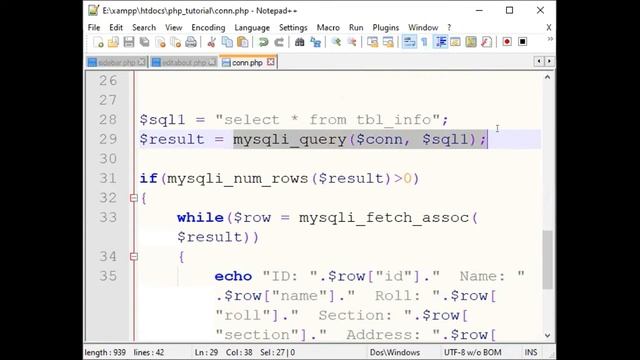Open the Search menu
The height and width of the screenshot is (360, 640).
coord(144,27)
